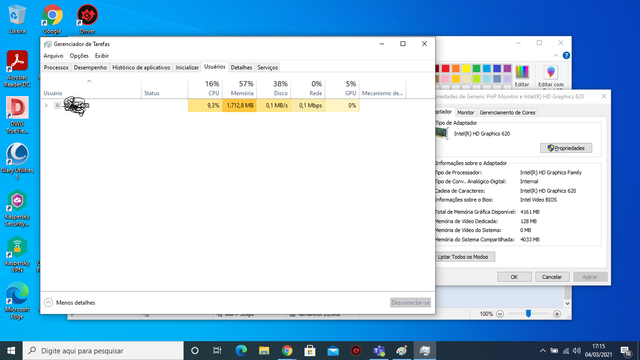This screenshot has width=640, height=360.
Task: Open the Google Chrome desktop shortcut
Action: [x=52, y=19]
